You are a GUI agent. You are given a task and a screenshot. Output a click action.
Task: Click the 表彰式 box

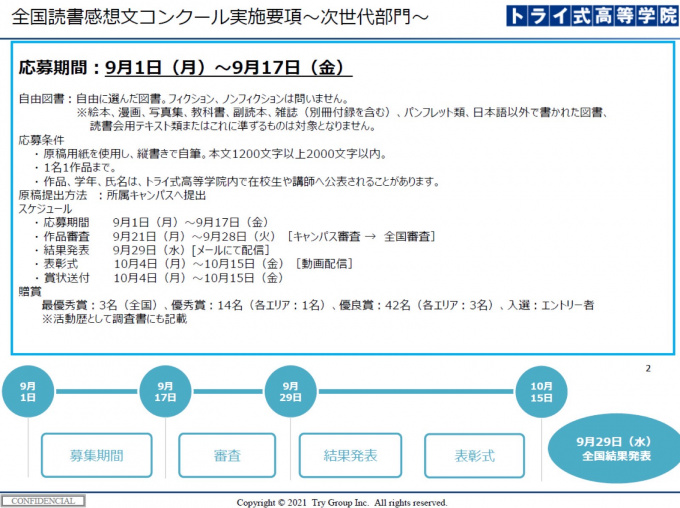[475, 455]
